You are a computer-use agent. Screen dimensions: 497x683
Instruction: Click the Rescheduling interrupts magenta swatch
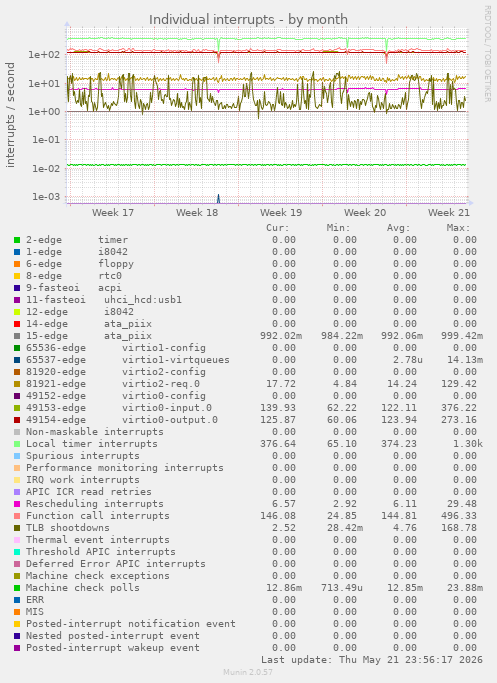[17, 504]
